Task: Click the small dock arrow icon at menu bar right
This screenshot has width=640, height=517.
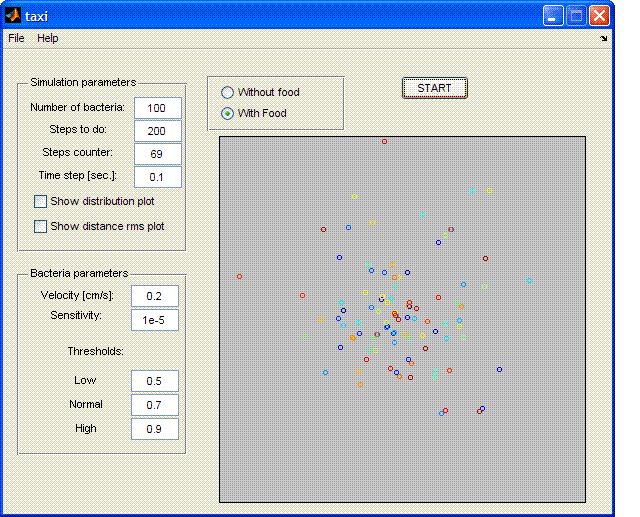Action: [604, 38]
